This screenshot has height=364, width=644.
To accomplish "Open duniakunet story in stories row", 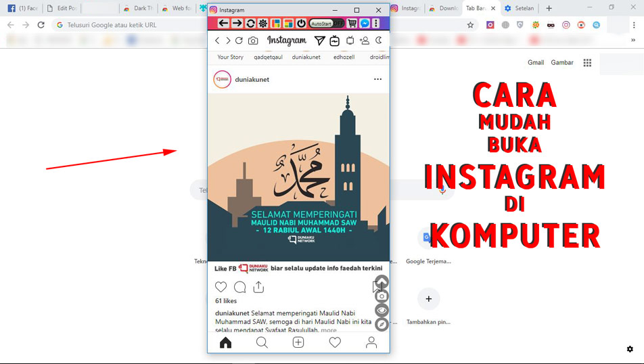I will [x=306, y=57].
